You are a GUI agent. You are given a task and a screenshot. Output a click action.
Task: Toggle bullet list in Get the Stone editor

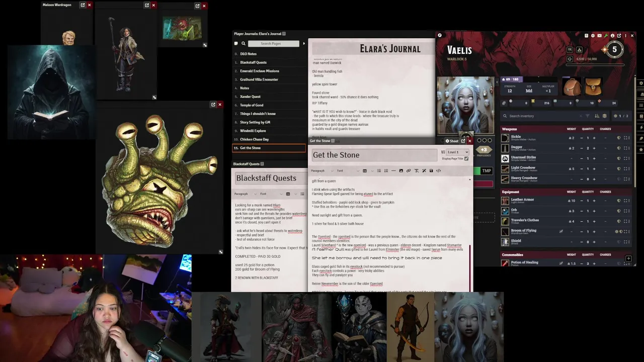(379, 170)
